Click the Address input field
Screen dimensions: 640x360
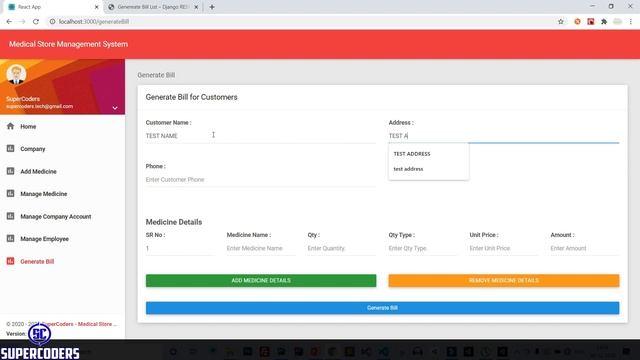coord(504,136)
